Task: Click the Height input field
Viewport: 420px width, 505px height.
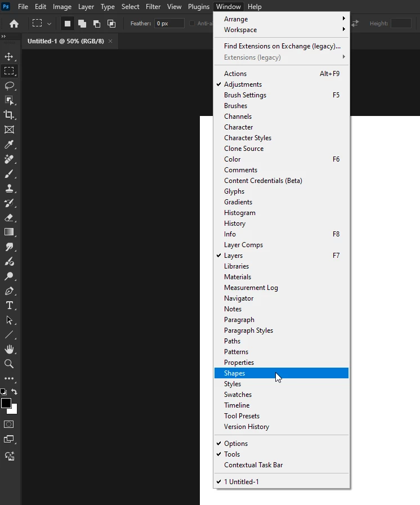Action: click(x=401, y=24)
